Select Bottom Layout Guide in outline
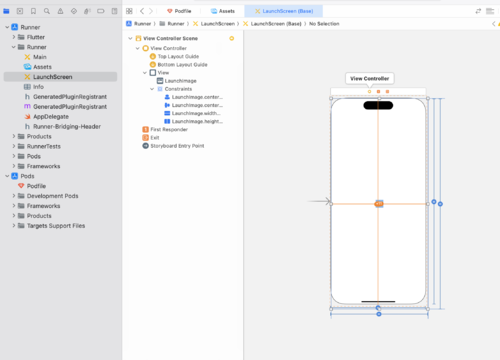 click(x=183, y=65)
